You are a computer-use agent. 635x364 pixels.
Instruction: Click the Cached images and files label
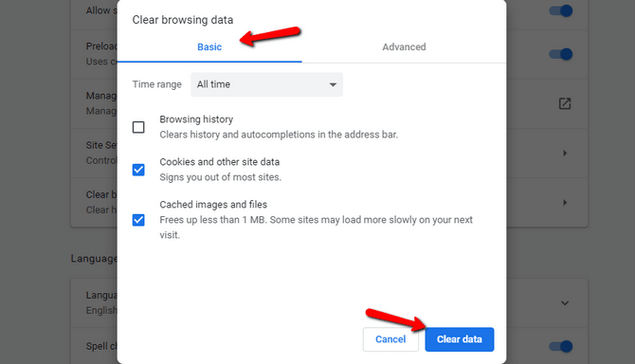[213, 205]
